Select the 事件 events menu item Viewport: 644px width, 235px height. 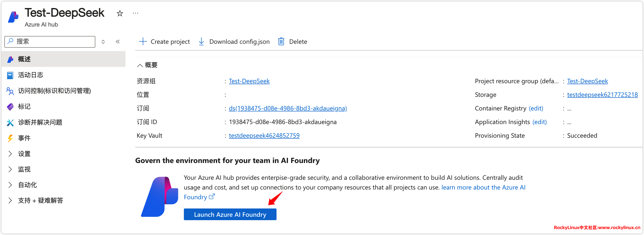[x=24, y=138]
